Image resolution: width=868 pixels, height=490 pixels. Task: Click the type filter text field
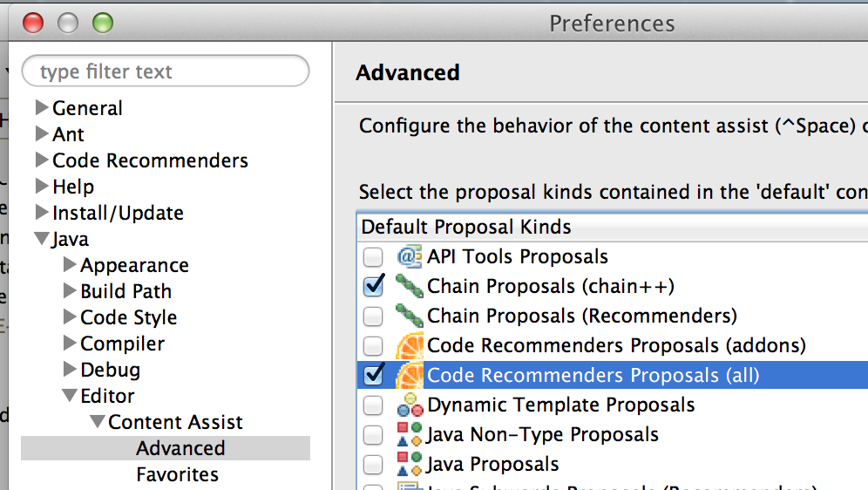pyautogui.click(x=166, y=71)
